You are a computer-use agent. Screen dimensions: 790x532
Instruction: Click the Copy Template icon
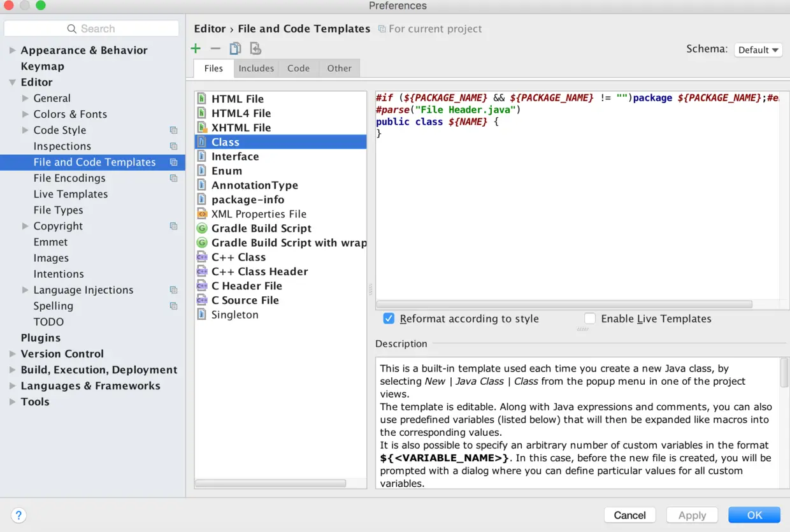tap(235, 48)
